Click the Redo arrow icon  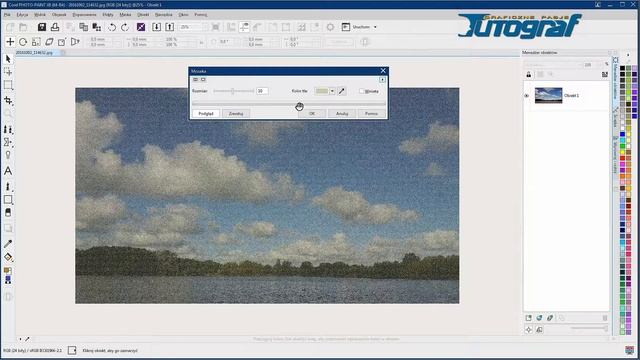125,27
